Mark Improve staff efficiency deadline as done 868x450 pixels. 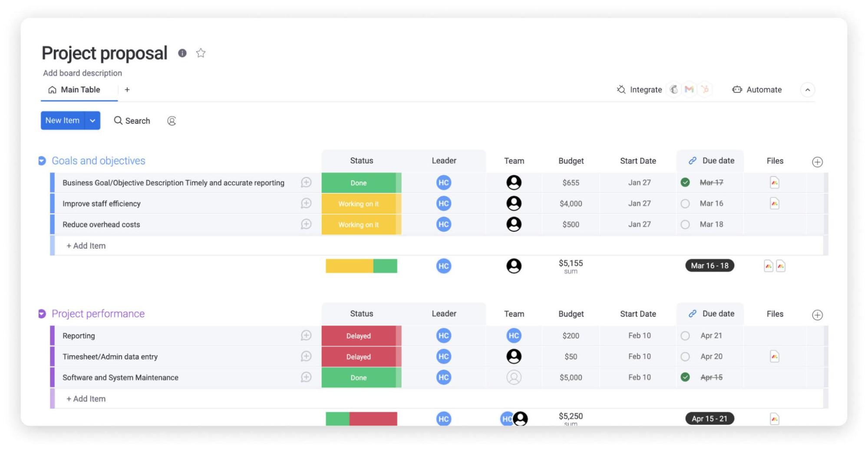click(685, 203)
